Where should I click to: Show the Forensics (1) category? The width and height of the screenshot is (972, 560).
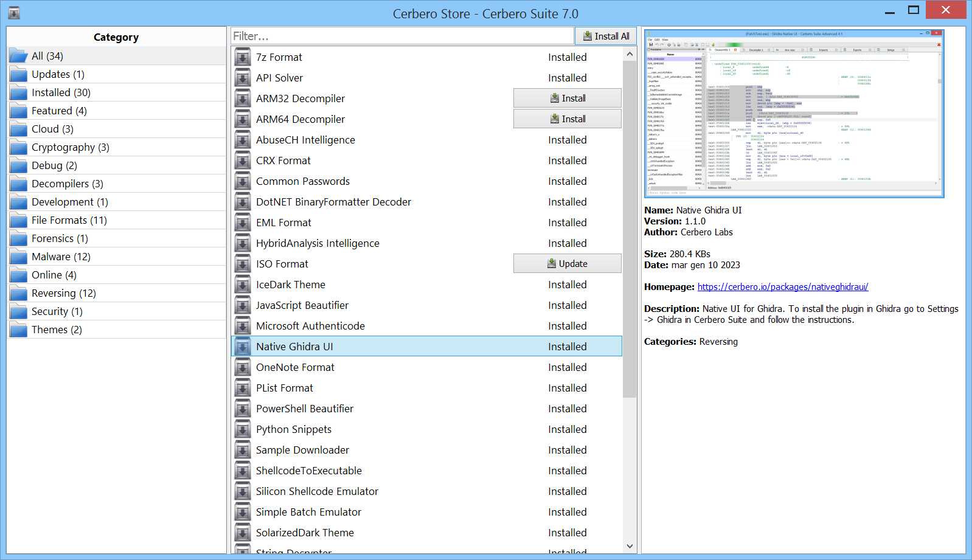click(x=116, y=238)
